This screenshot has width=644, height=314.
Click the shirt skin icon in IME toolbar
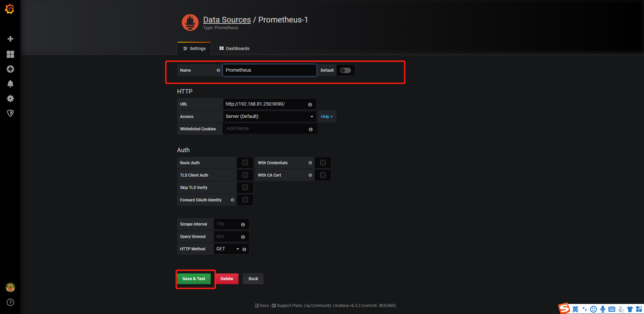[x=630, y=309]
